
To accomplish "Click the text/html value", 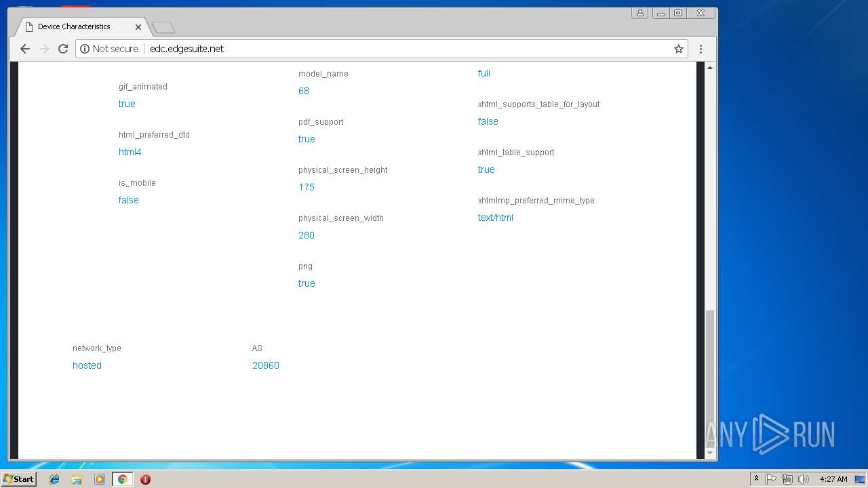I will 496,218.
